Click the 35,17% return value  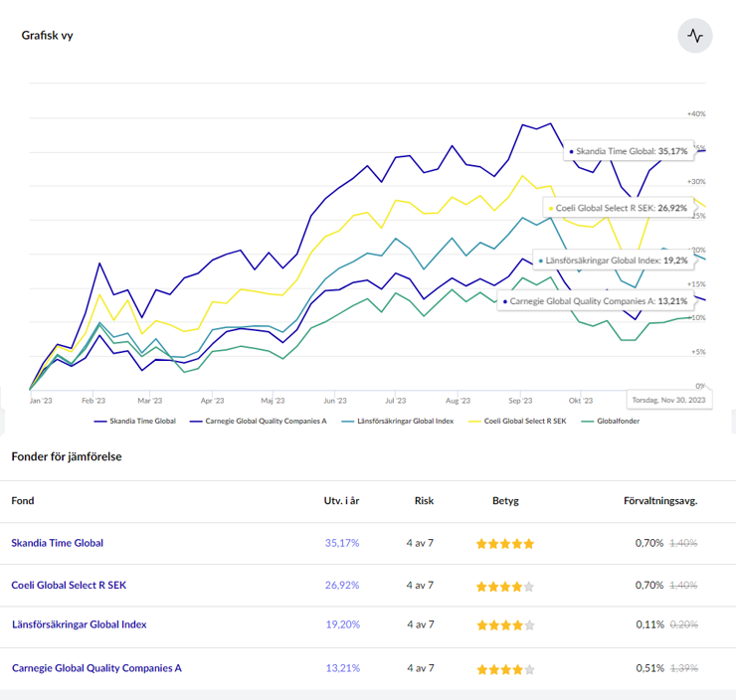pyautogui.click(x=342, y=543)
